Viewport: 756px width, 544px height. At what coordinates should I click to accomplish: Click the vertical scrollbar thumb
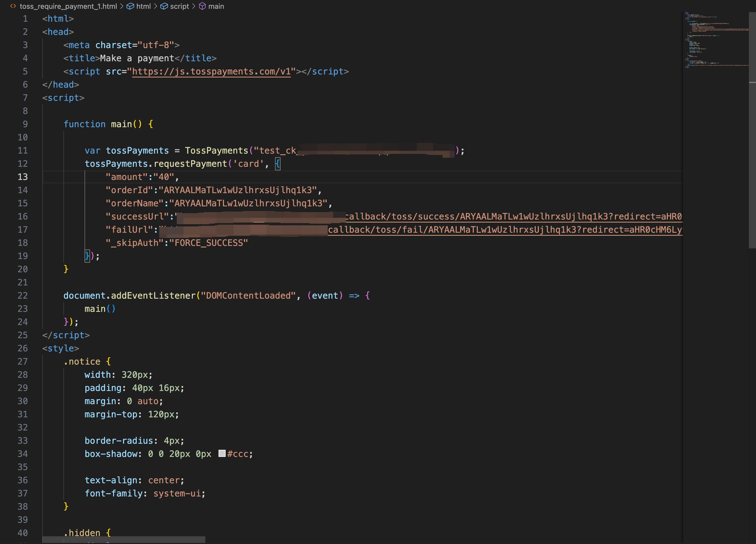pos(752,130)
